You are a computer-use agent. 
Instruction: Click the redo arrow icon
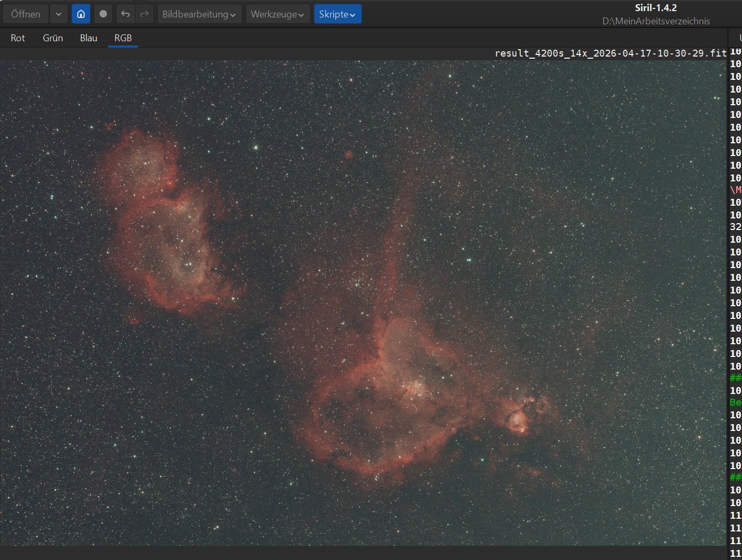[144, 14]
